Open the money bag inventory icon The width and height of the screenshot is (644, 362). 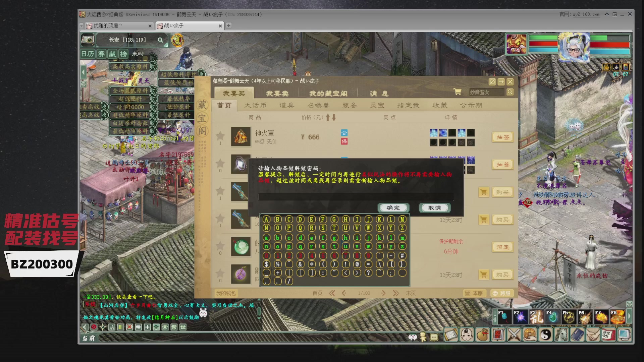click(482, 335)
